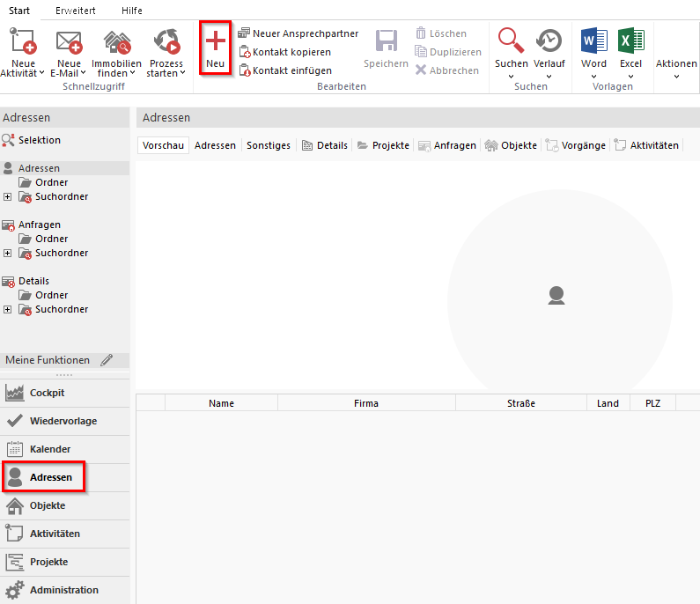Click Immobilien finden house icon
This screenshot has width=700, height=604.
(116, 41)
